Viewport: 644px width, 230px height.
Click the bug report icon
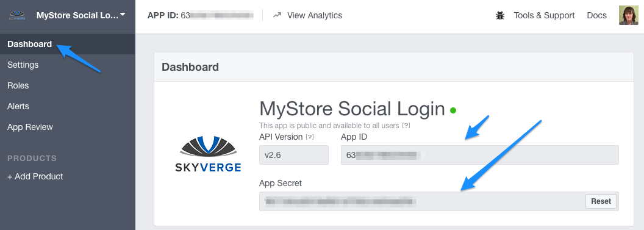pos(500,16)
